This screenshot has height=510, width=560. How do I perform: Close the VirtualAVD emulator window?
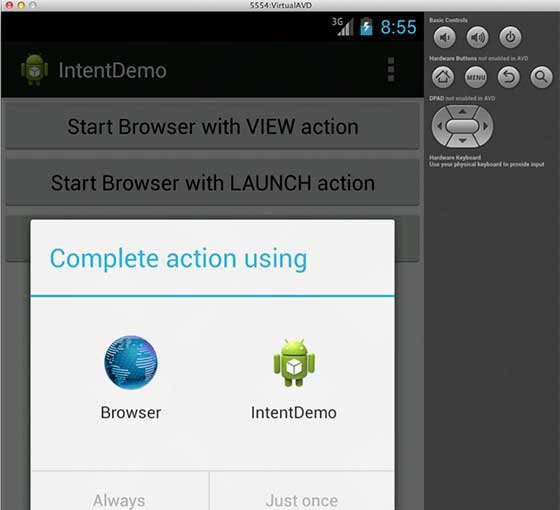(10, 5)
